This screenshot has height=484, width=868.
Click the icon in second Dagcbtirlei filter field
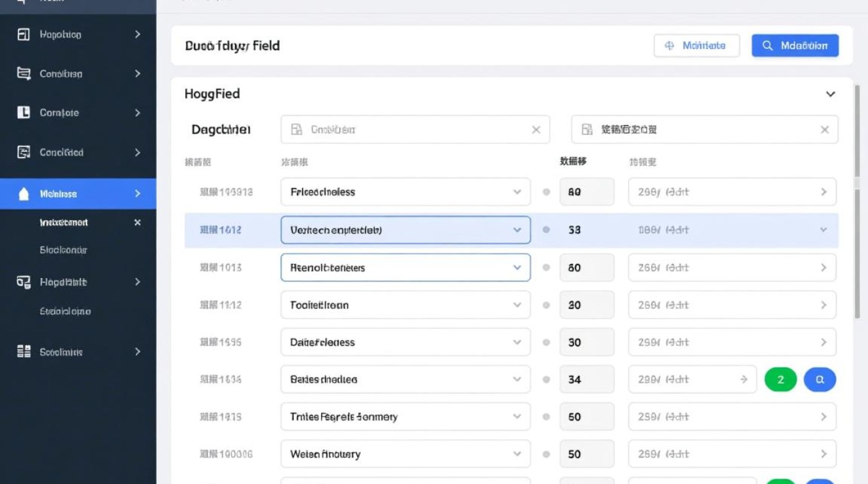click(587, 130)
